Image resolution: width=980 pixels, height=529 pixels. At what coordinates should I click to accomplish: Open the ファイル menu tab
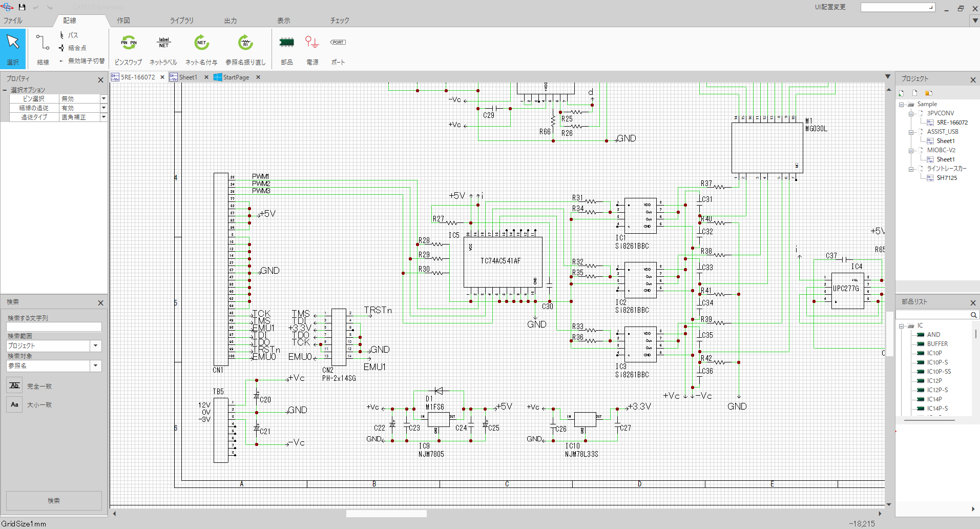pyautogui.click(x=13, y=21)
